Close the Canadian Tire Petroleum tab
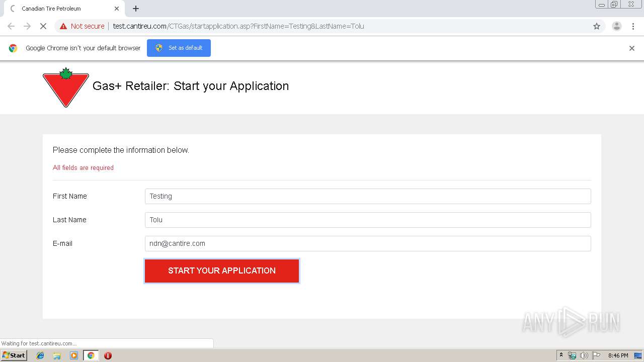Screen dimensions: 644x362 (117, 9)
